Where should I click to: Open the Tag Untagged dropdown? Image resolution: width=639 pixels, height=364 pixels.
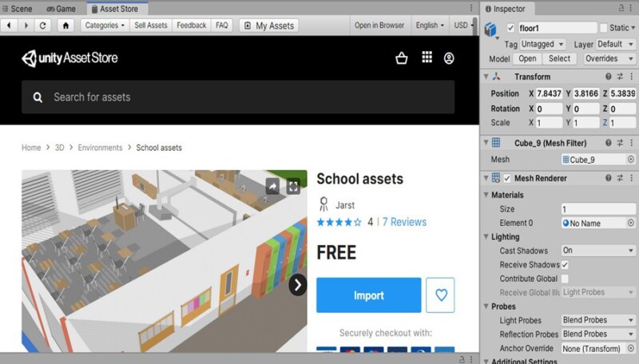pyautogui.click(x=542, y=44)
